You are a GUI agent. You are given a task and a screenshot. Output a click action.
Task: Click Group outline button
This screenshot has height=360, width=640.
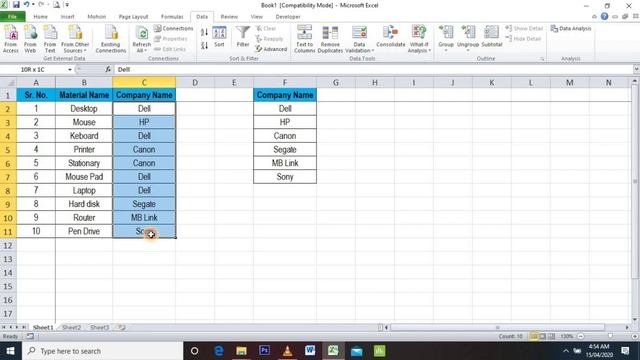pyautogui.click(x=446, y=38)
